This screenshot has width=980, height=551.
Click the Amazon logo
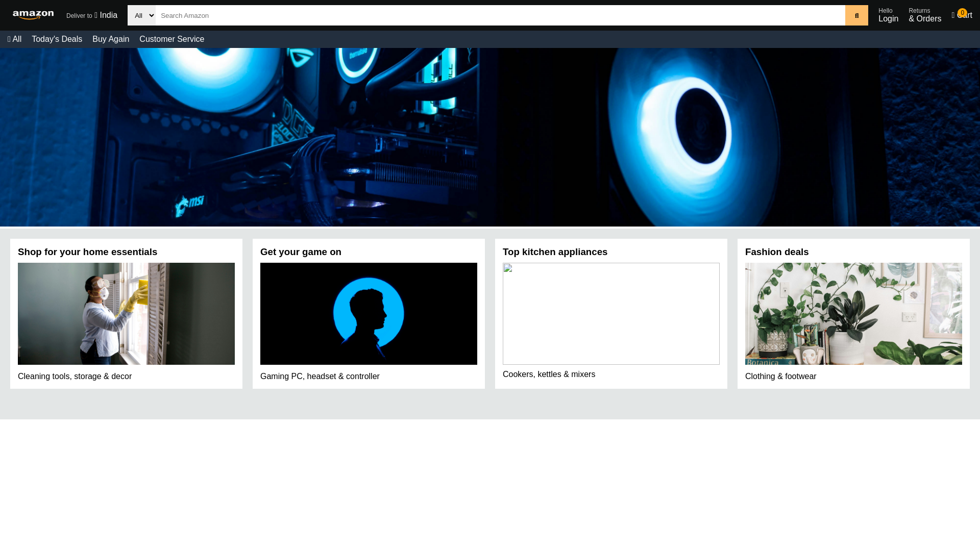point(33,15)
